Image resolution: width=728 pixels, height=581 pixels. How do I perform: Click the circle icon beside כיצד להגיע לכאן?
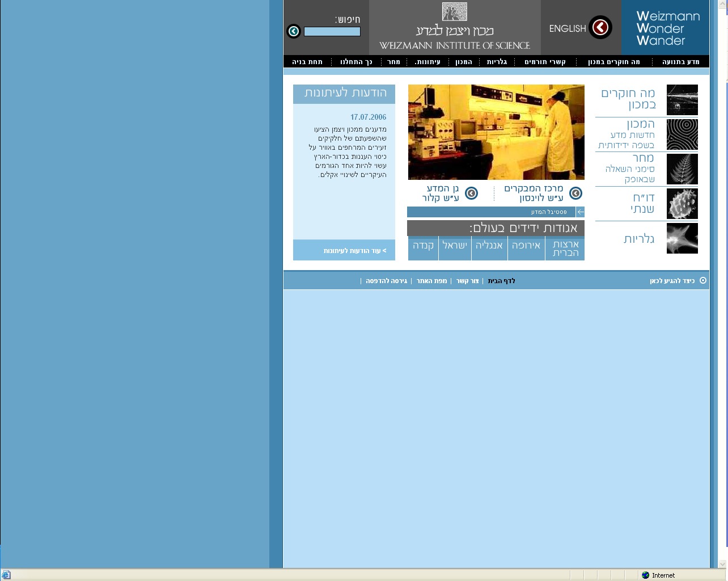703,280
